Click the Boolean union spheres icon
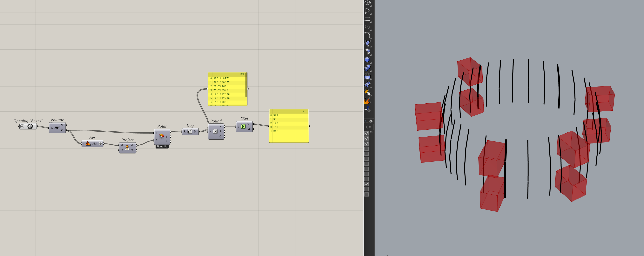 click(367, 68)
